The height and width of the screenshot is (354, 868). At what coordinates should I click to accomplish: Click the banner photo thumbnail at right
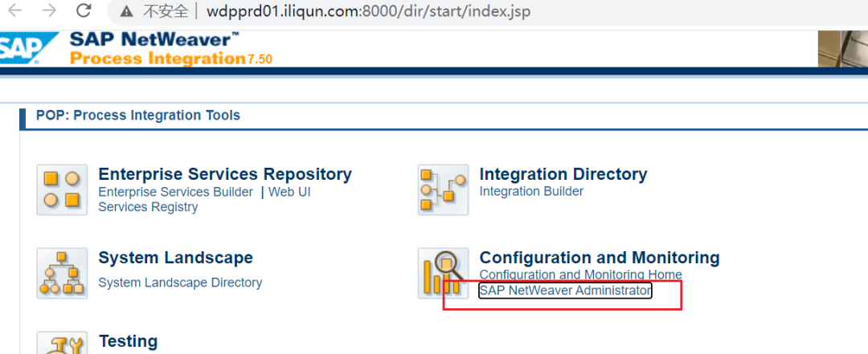pyautogui.click(x=843, y=49)
